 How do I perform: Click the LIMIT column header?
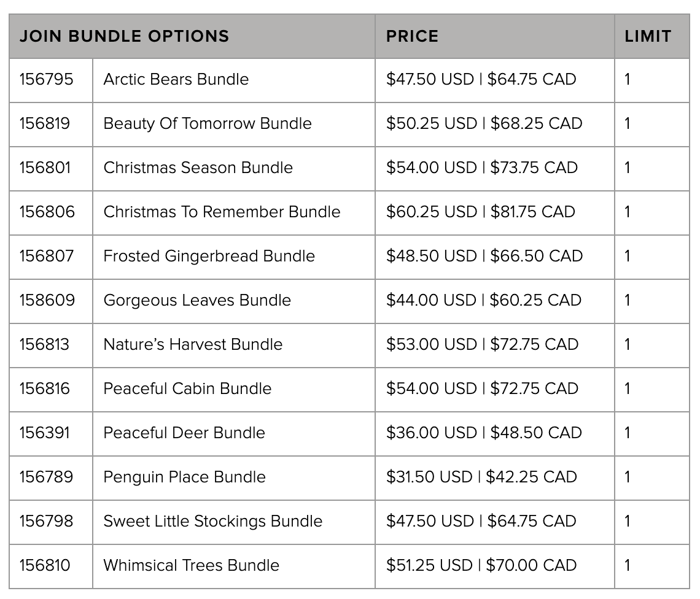pyautogui.click(x=648, y=36)
